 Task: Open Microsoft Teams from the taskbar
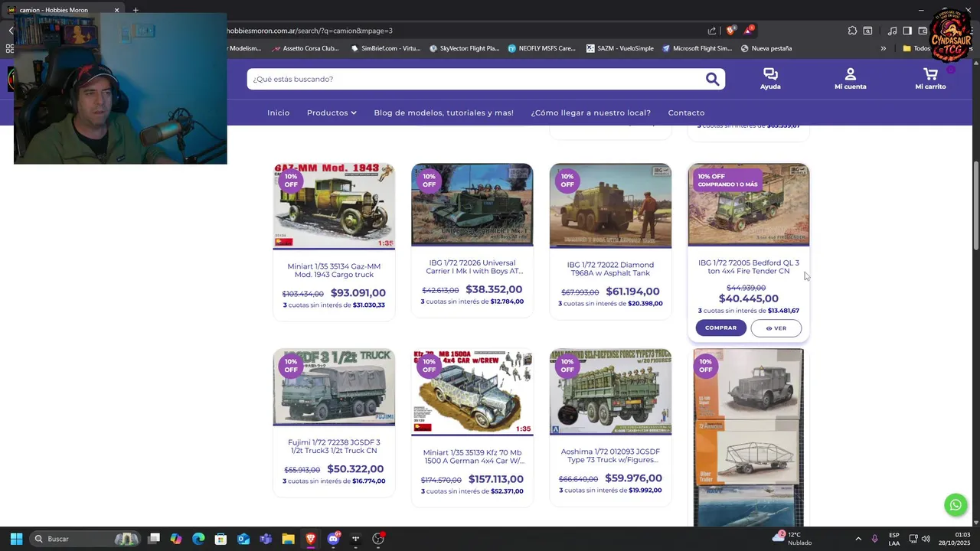coord(266,539)
